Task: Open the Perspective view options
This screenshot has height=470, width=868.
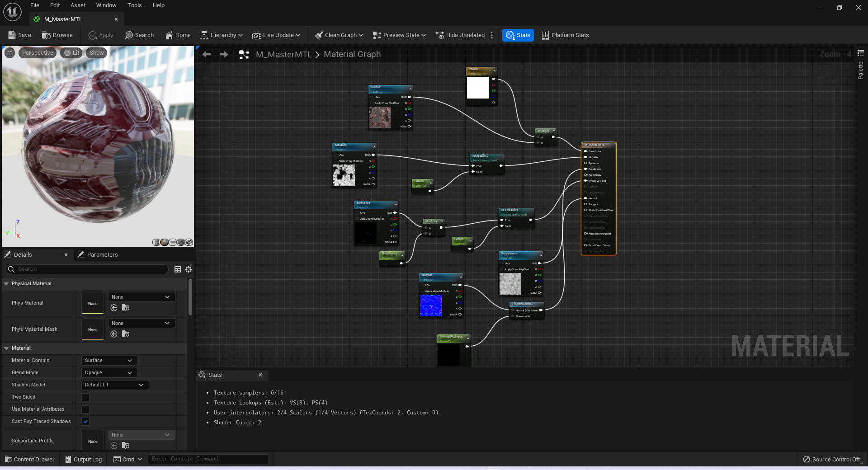Action: pos(37,52)
